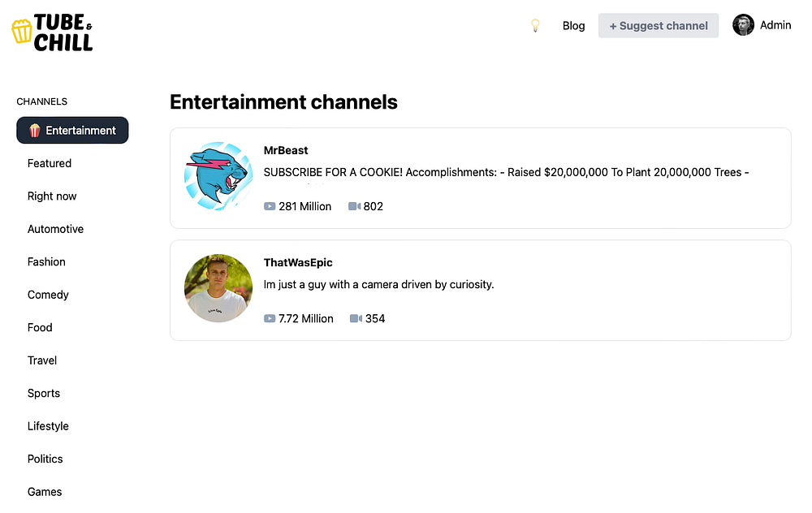The image size is (812, 513).
Task: Open the Admin avatar picture
Action: [x=743, y=25]
